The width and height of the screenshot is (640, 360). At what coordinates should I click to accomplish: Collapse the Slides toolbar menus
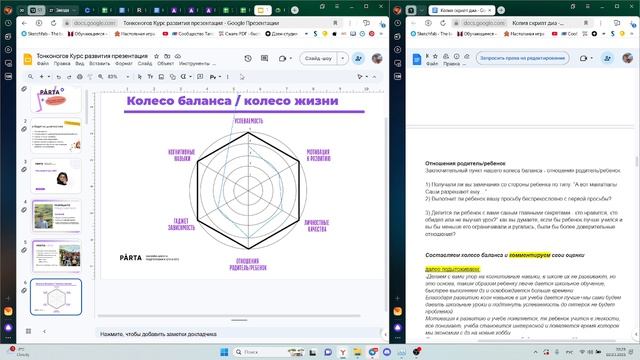[374, 76]
